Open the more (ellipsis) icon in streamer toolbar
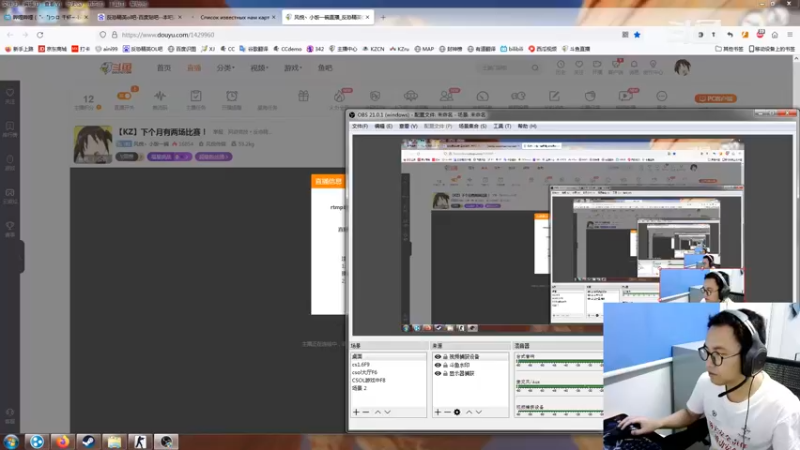This screenshot has width=800, height=450. [x=662, y=98]
